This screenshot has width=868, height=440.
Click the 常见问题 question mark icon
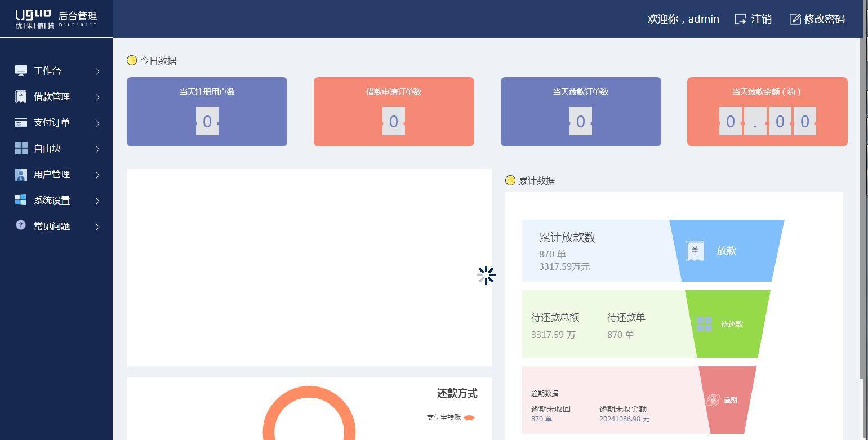point(21,226)
